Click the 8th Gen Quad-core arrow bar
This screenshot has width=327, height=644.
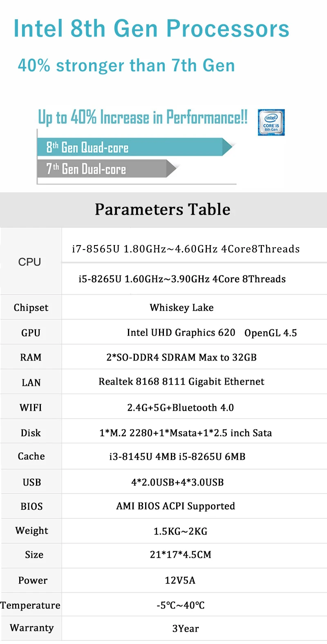tap(135, 147)
